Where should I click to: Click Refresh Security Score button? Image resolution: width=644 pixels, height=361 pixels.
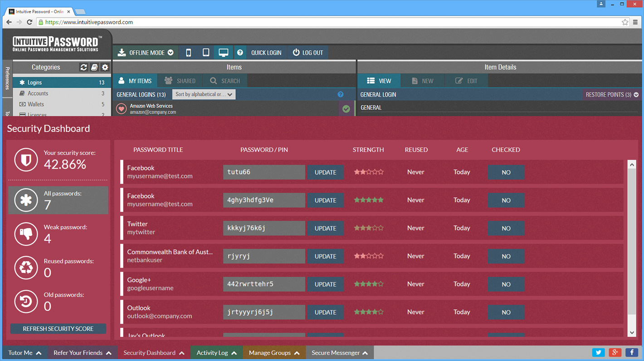[58, 329]
